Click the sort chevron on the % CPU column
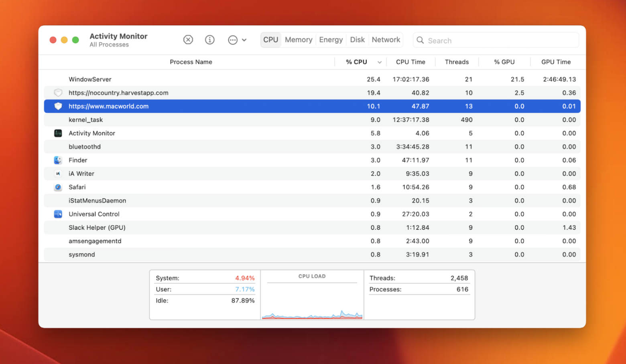 (379, 62)
